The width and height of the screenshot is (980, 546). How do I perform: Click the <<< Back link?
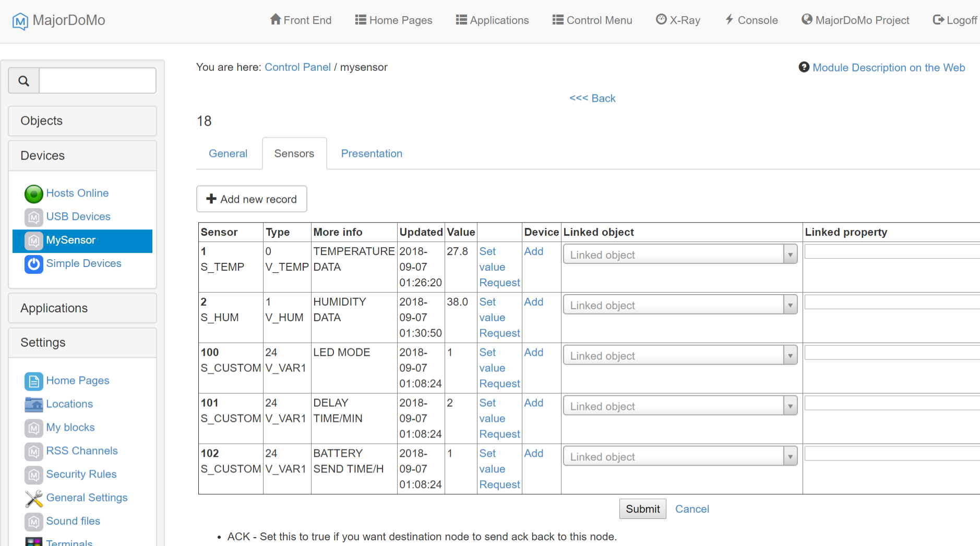click(x=592, y=99)
